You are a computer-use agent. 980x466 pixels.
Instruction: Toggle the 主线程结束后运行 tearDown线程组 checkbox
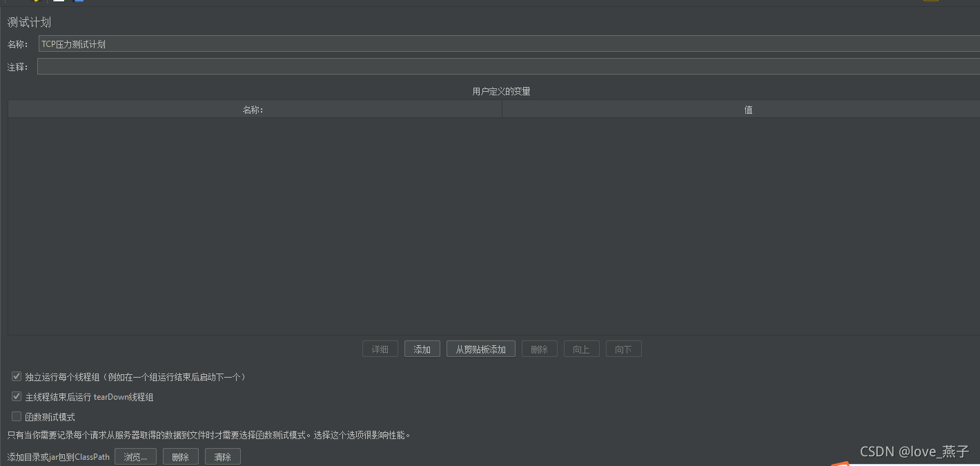point(17,397)
